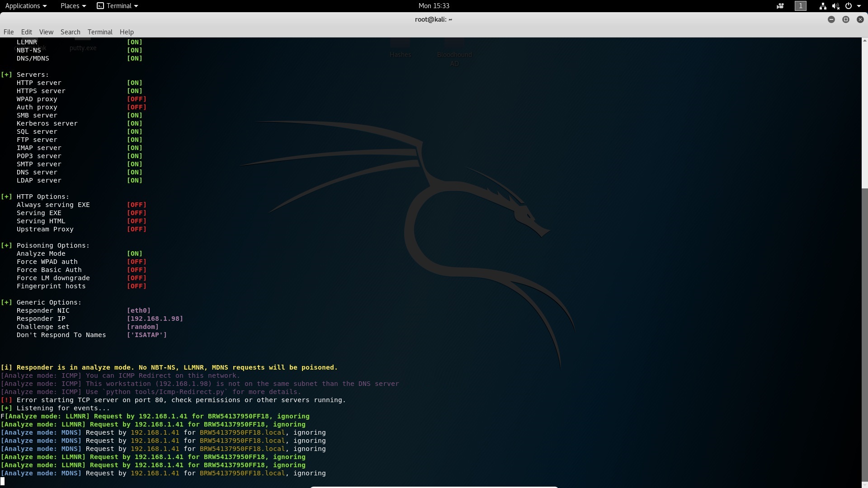The height and width of the screenshot is (488, 868).
Task: Click the scroll up arrow of the terminal scrollbar
Action: (x=864, y=41)
